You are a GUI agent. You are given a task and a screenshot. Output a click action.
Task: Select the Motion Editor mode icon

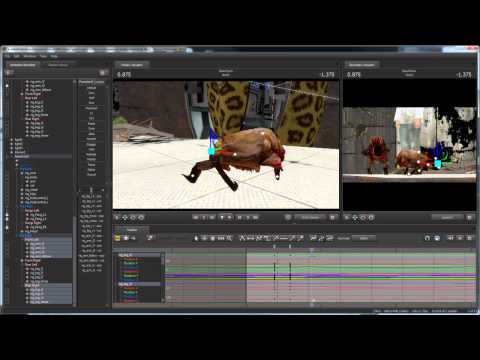click(125, 238)
